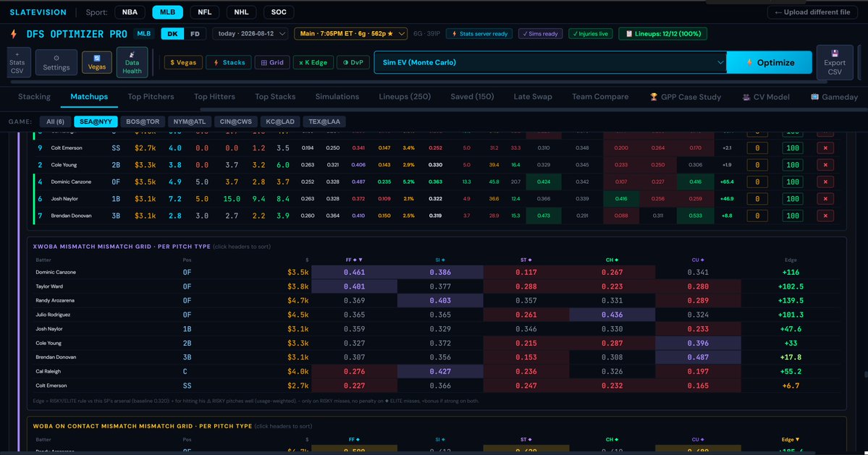The width and height of the screenshot is (868, 455).
Task: Toggle the Stacks overlay chip
Action: pos(229,62)
